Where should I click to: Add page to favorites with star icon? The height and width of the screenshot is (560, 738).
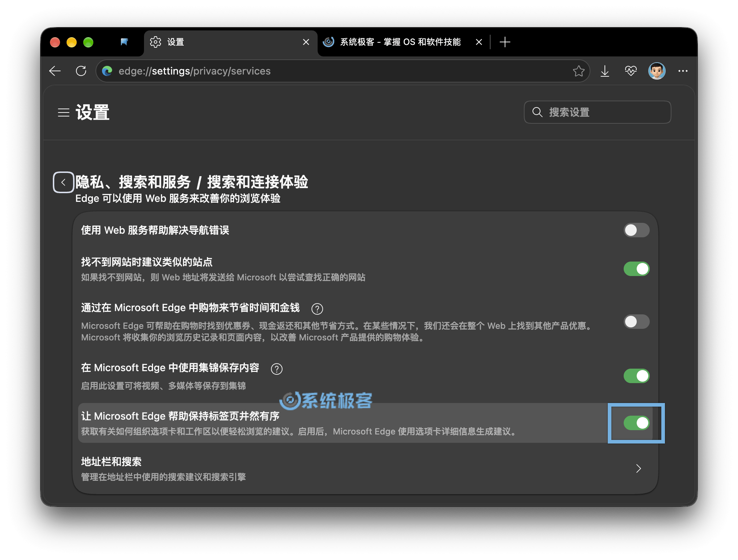[x=578, y=71]
